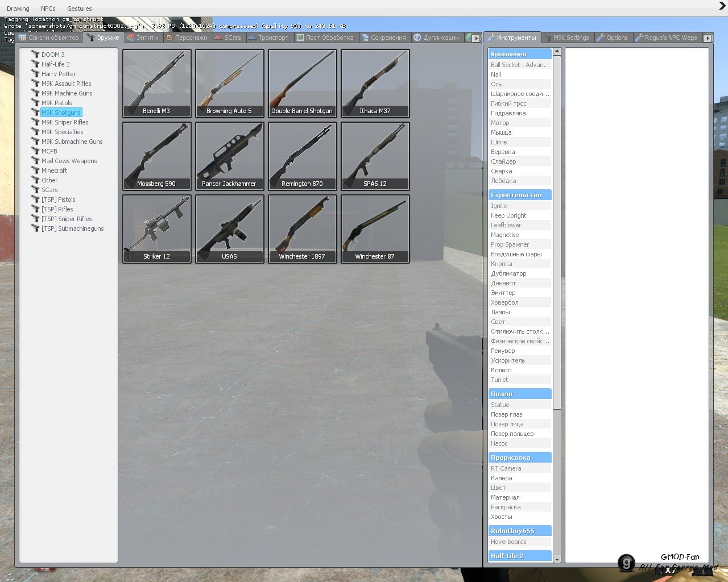
Task: Collapse the Крепления tool category header
Action: 520,54
